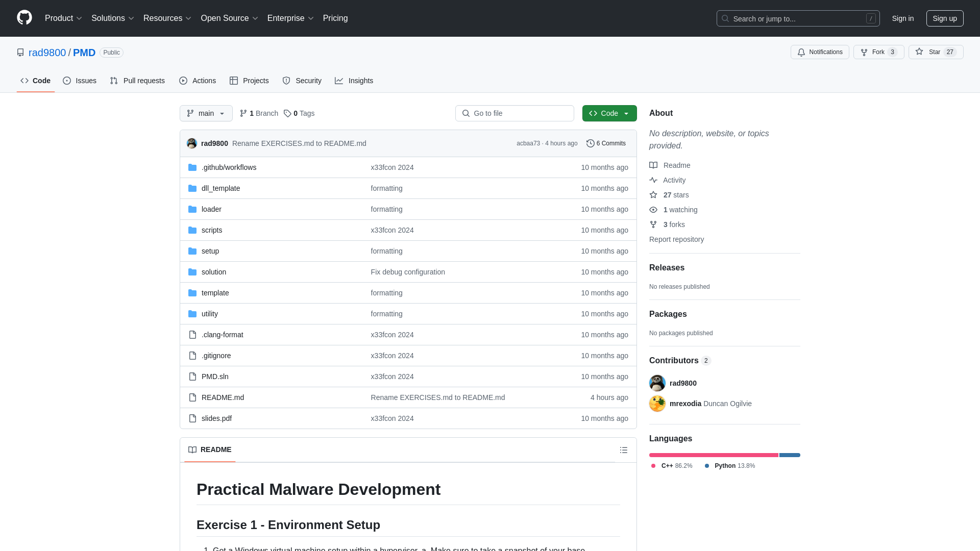Click the PMD.sln file icon
This screenshot has height=551, width=980.
pos(192,377)
